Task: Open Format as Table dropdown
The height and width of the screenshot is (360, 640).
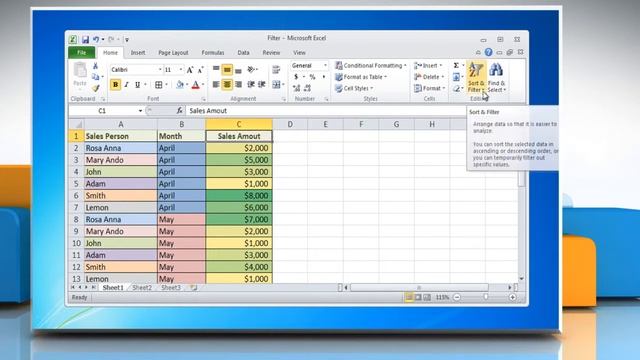Action: [x=361, y=77]
